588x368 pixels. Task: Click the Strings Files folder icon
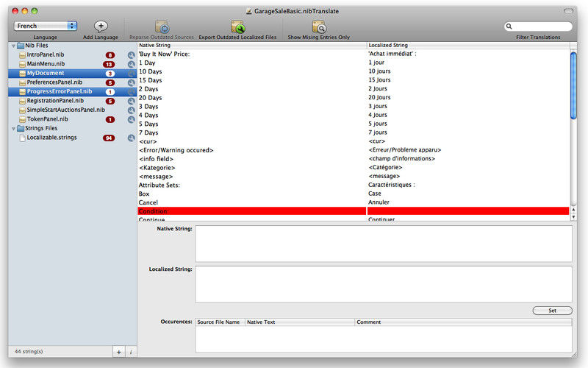pyautogui.click(x=21, y=128)
